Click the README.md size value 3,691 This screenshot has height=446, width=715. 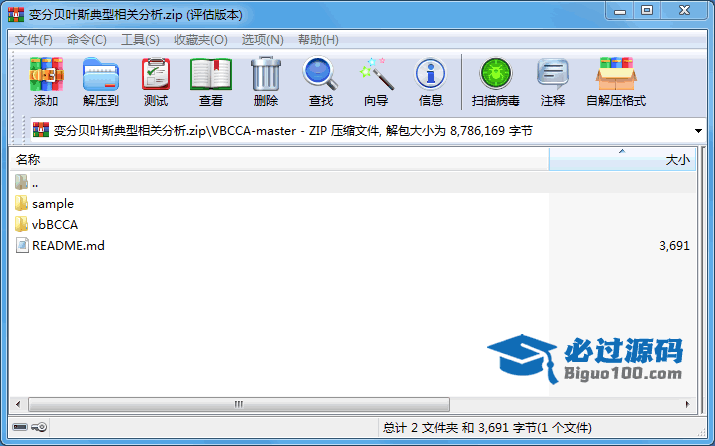[674, 246]
